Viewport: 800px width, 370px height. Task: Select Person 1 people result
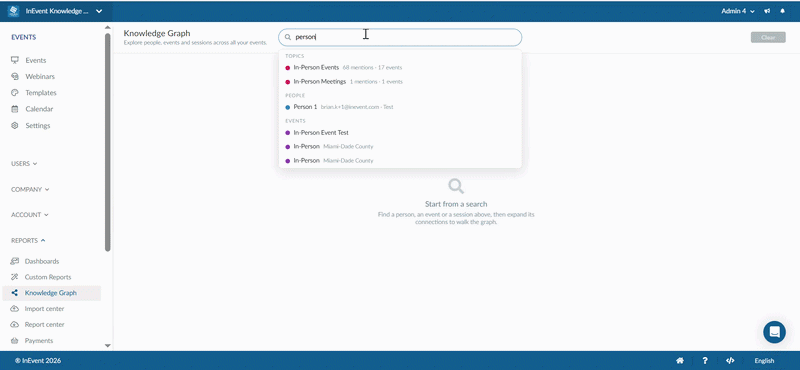click(400, 107)
